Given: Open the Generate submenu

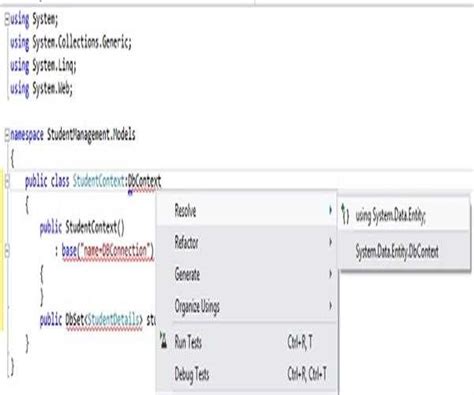Looking at the screenshot, I should point(247,274).
